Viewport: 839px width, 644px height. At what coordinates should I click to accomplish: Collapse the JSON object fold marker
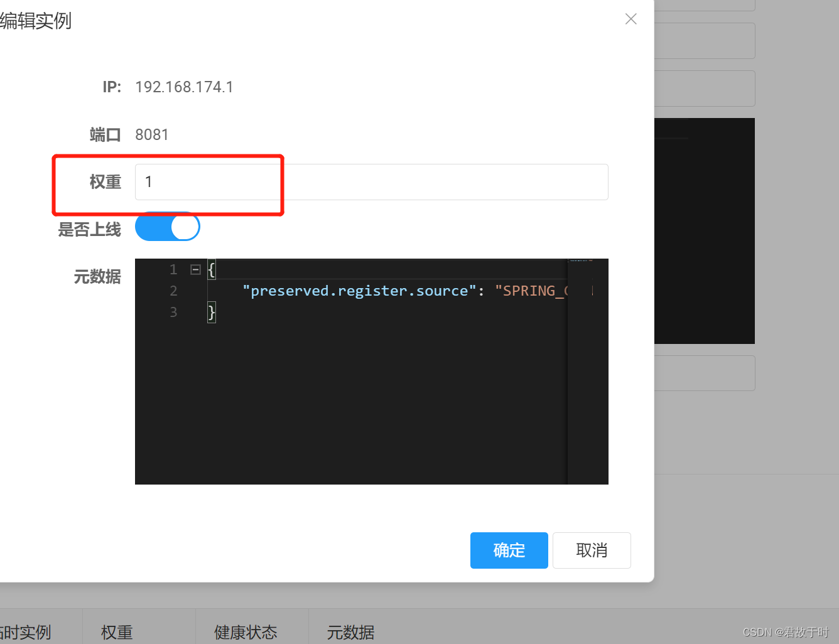coord(195,270)
